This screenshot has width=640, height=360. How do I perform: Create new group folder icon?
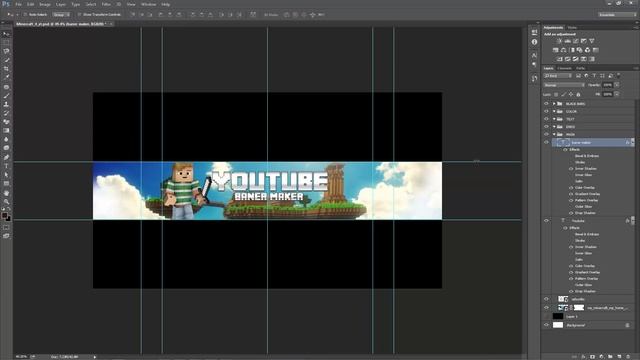point(610,357)
